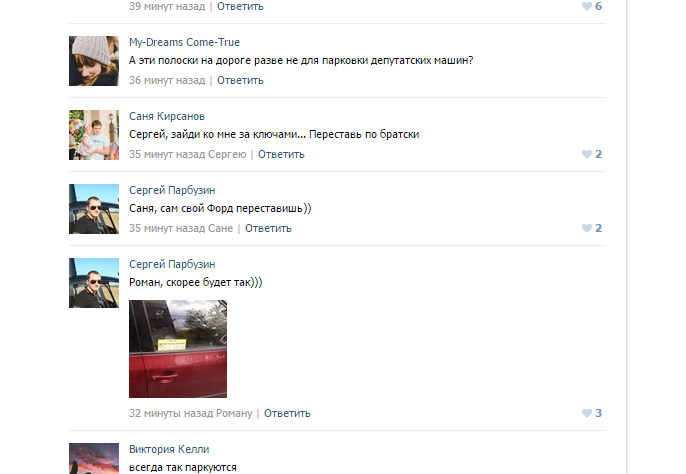Like Сергей Парбузин's Форд comment heart
Image resolution: width=686 pixels, height=474 pixels.
[587, 228]
